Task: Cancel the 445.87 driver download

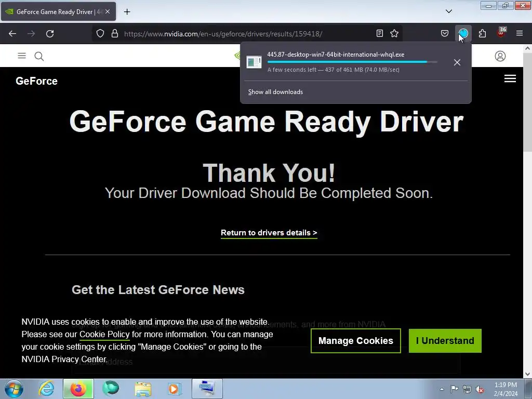Action: click(457, 62)
